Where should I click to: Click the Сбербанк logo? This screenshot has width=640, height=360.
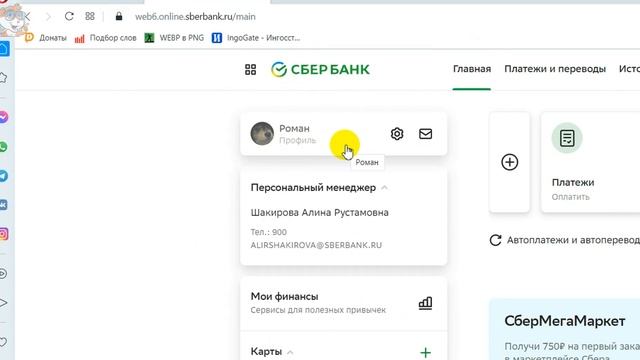[x=320, y=70]
